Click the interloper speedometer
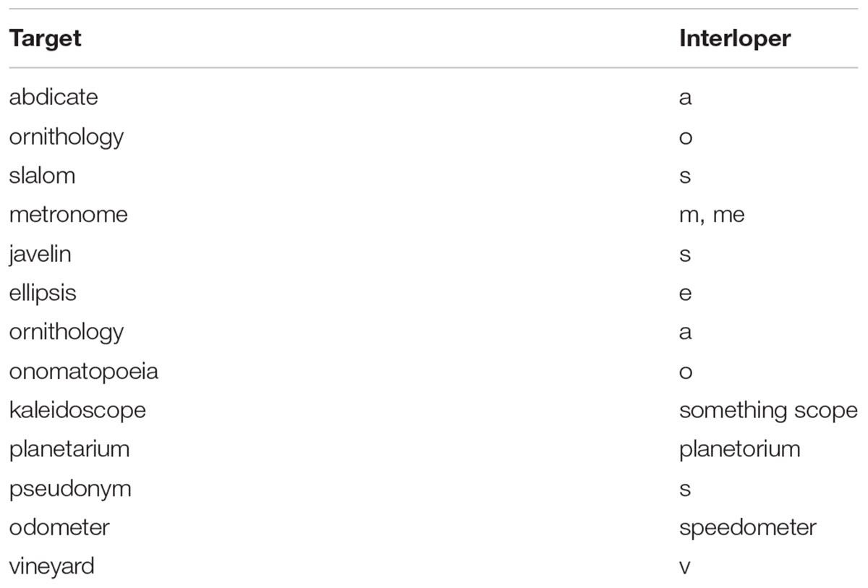The image size is (868, 588). (x=747, y=528)
